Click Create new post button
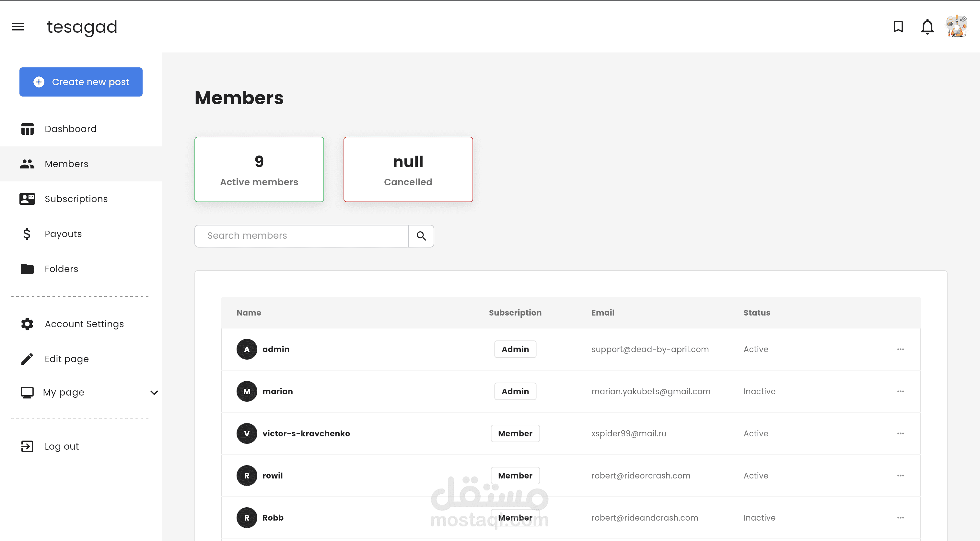 click(81, 82)
